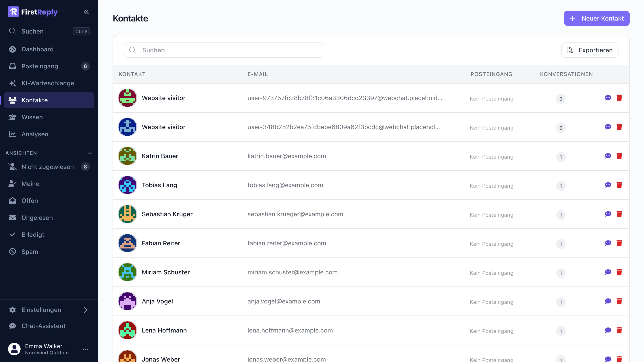Delete contact Miriam Schuster
This screenshot has width=644, height=362.
(x=619, y=272)
